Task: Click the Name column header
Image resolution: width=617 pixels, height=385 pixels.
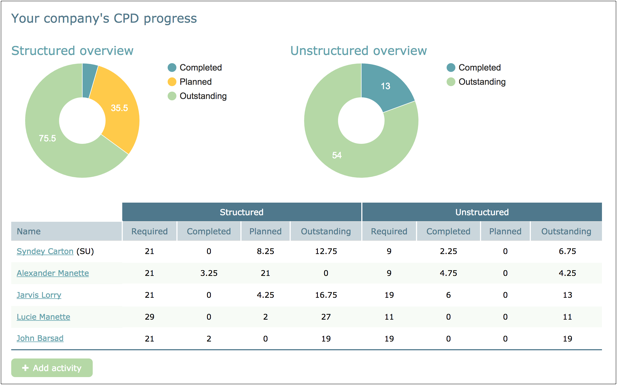Action: (66, 231)
